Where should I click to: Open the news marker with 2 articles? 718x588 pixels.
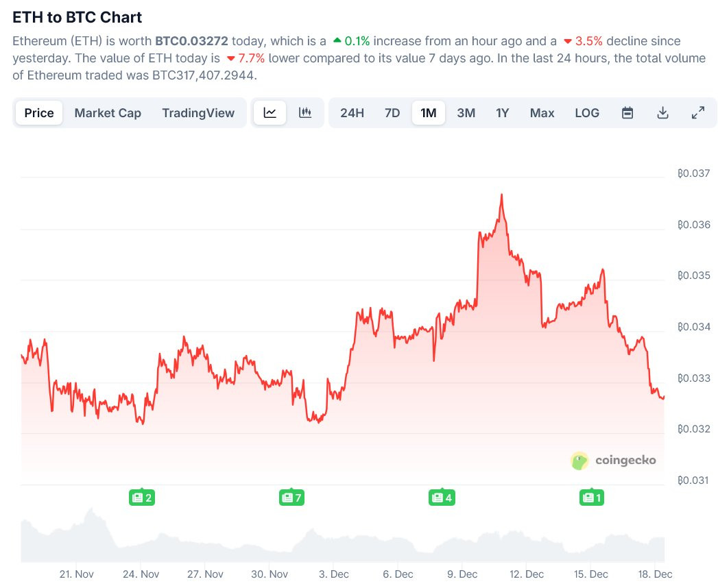coord(142,498)
